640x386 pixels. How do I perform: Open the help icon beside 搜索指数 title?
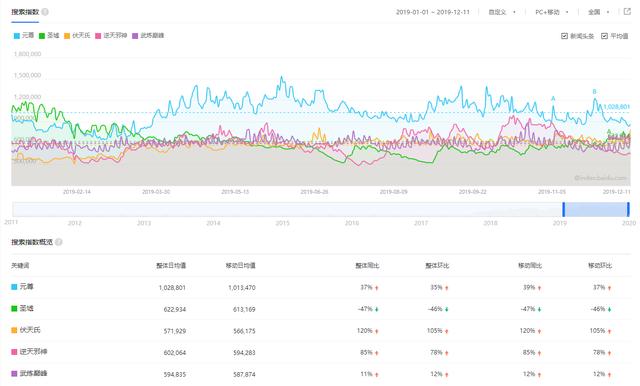coord(45,12)
